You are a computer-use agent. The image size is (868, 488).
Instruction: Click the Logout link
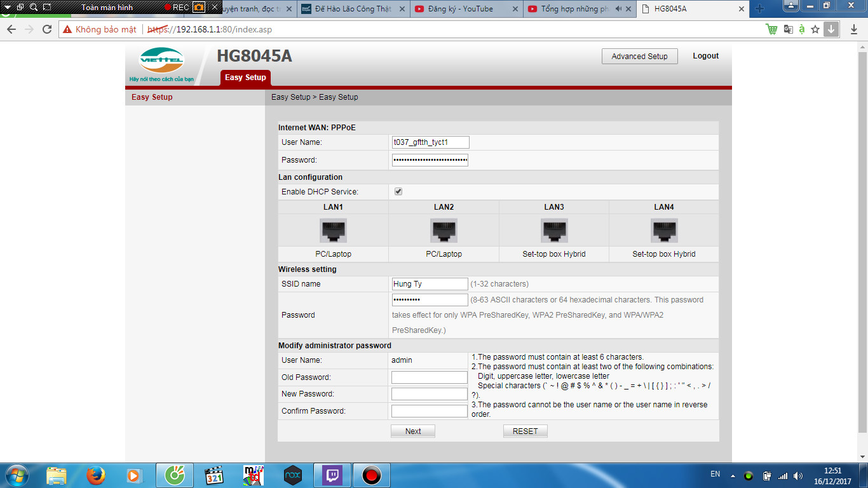coord(705,56)
